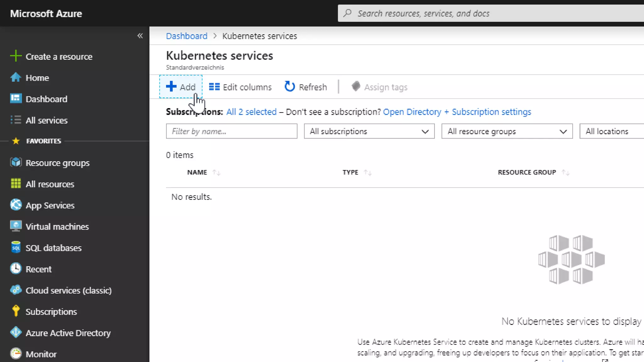Open Resource groups cube icon
Image resolution: width=644 pixels, height=362 pixels.
(15, 162)
